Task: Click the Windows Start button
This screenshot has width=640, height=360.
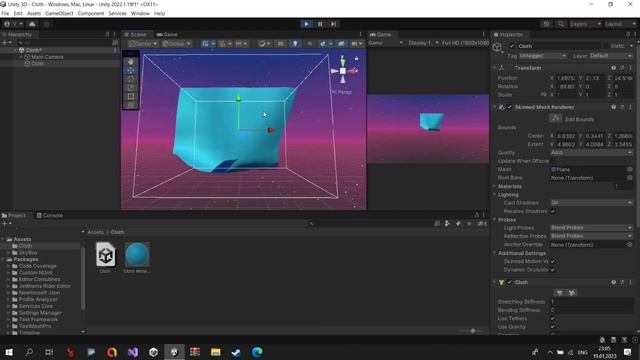Action: 9,352
